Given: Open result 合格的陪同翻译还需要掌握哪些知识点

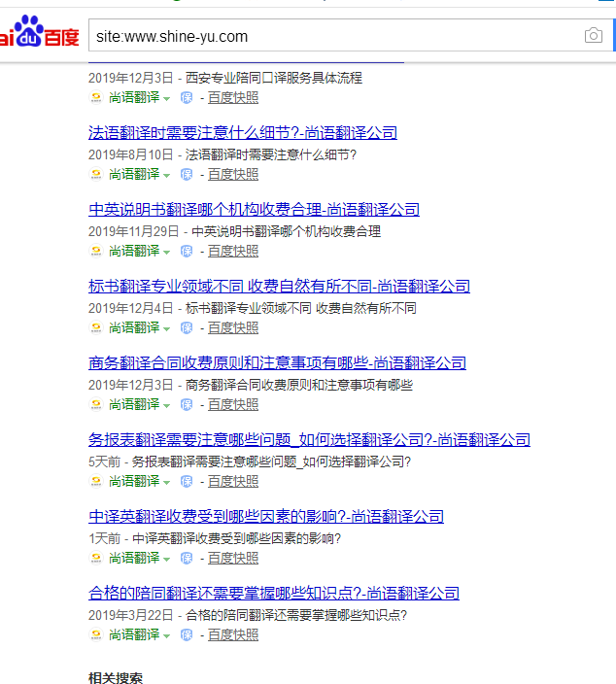Looking at the screenshot, I should (274, 594).
